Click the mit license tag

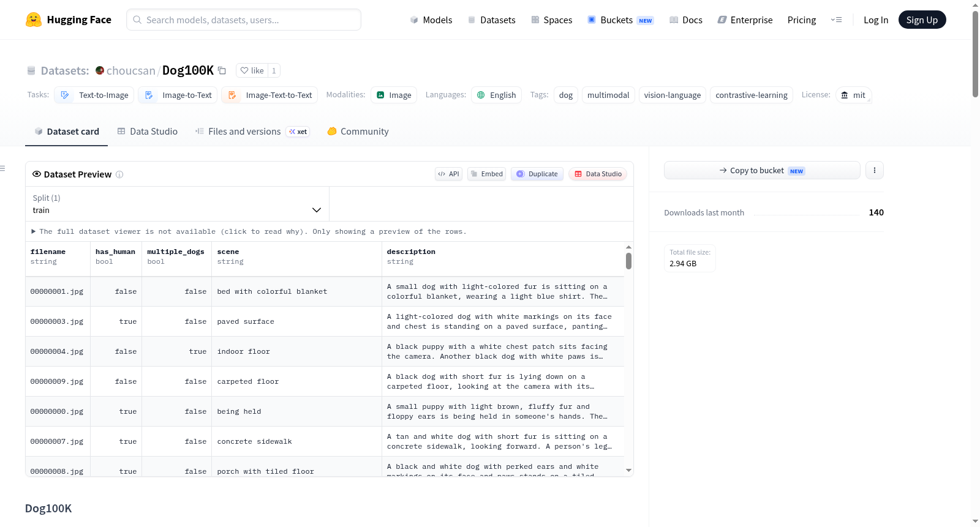click(x=853, y=95)
